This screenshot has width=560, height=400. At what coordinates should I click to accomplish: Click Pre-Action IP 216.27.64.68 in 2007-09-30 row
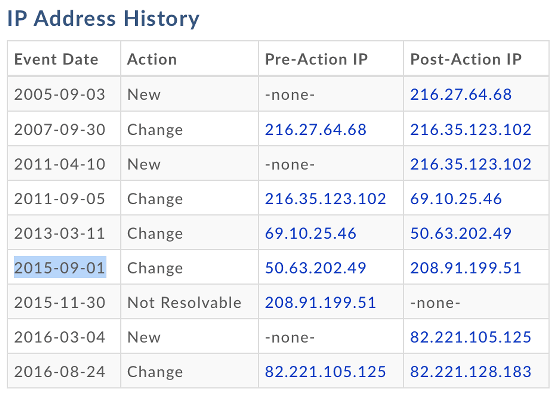pyautogui.click(x=316, y=130)
